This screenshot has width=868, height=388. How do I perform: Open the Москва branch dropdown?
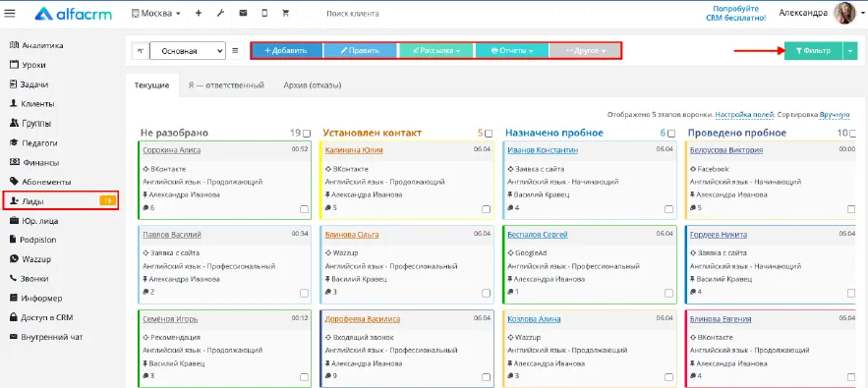click(156, 14)
